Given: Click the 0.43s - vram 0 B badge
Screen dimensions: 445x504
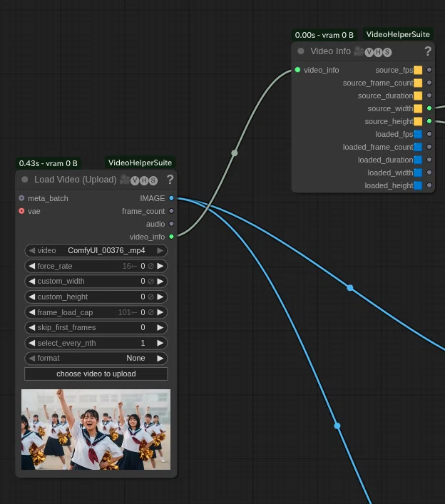Looking at the screenshot, I should point(48,163).
